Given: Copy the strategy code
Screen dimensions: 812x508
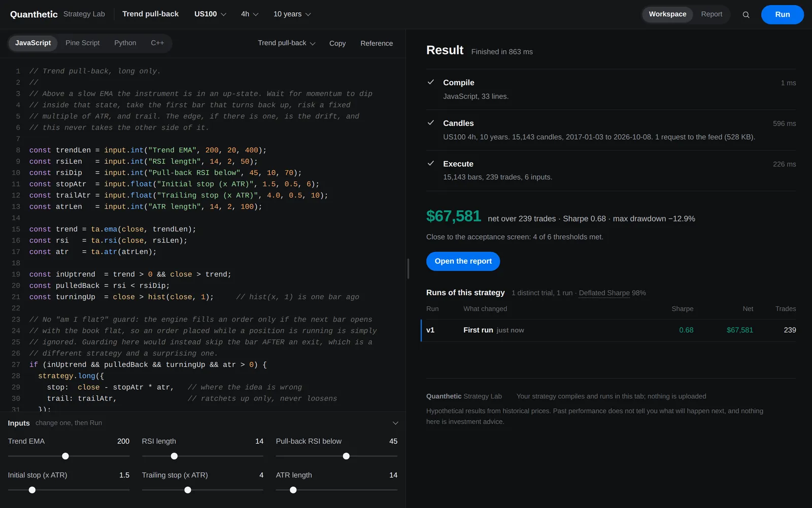Looking at the screenshot, I should point(337,43).
